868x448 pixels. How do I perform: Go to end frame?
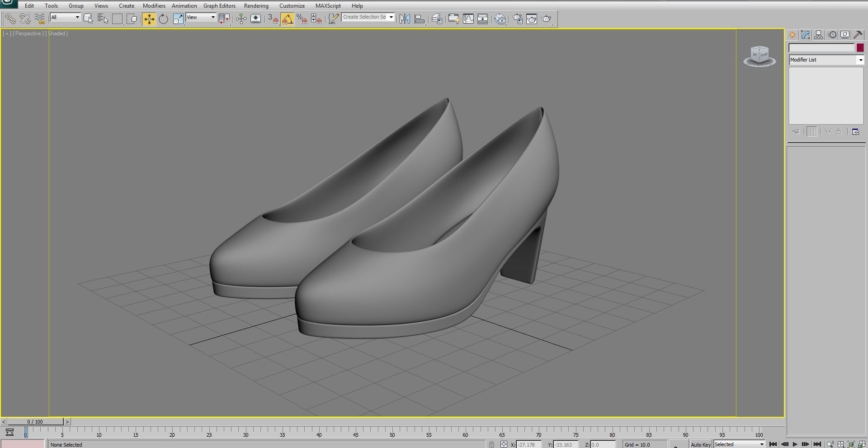pos(817,444)
